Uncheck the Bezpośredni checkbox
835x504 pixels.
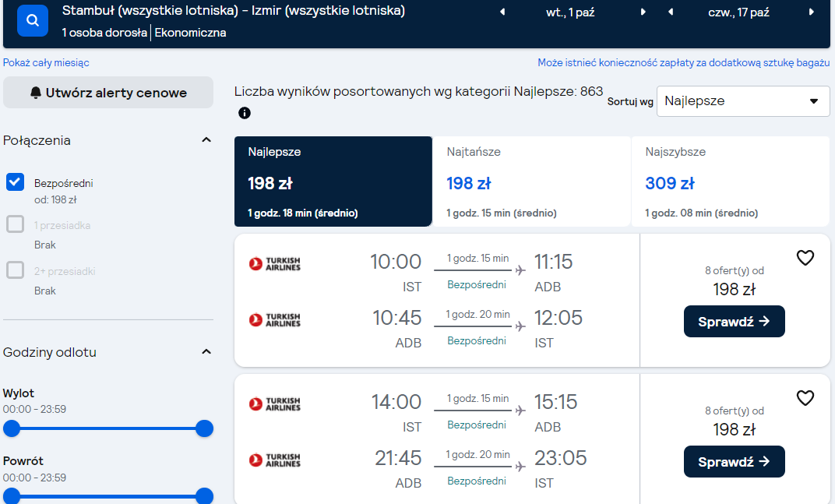15,182
